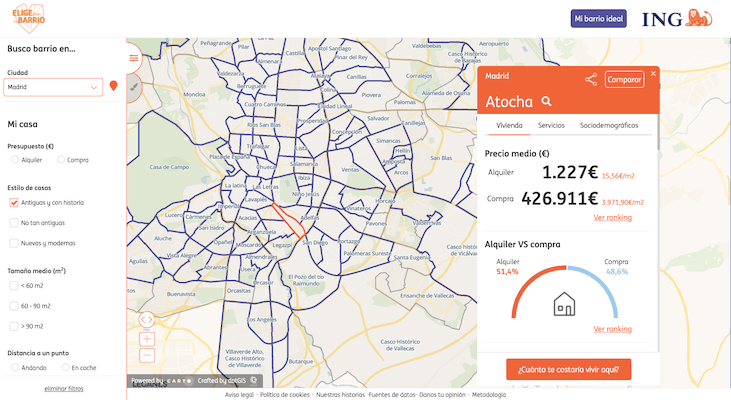Image resolution: width=731 pixels, height=400 pixels.
Task: Check the 60 - 90 m2 size option
Action: click(14, 306)
